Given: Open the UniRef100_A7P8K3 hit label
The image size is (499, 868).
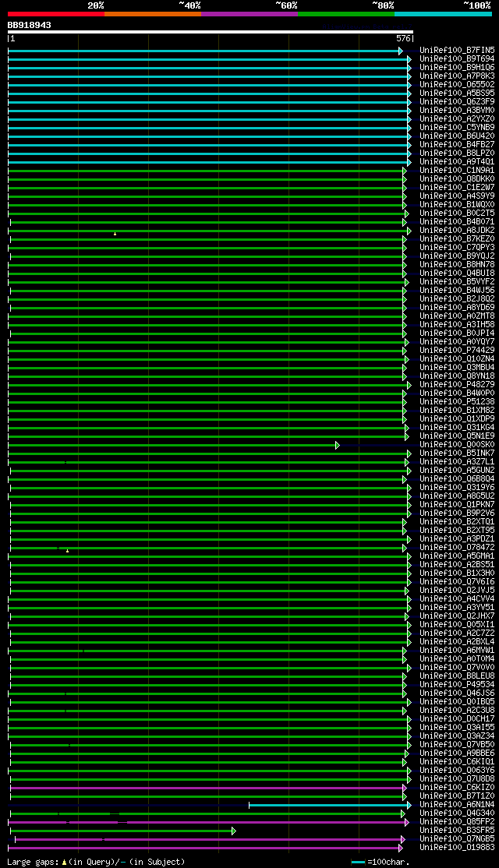Looking at the screenshot, I should pos(457,76).
